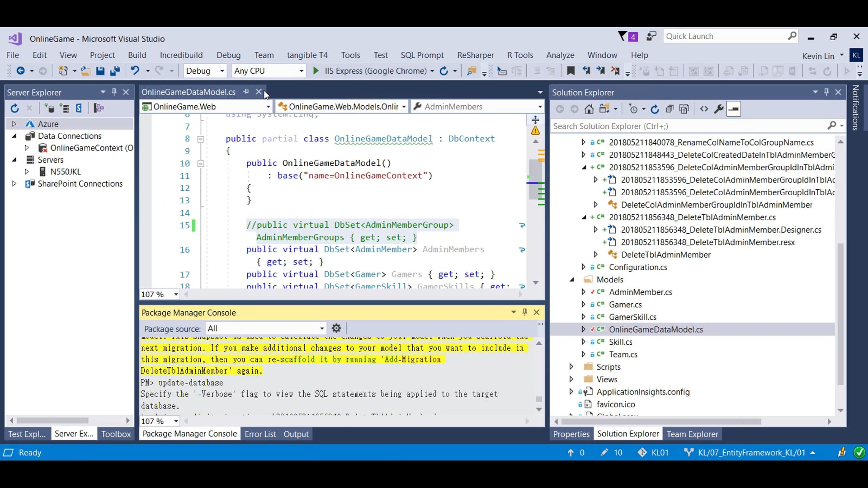This screenshot has width=868, height=488.
Task: Click the Quick Launch search magnifier
Action: pos(792,36)
